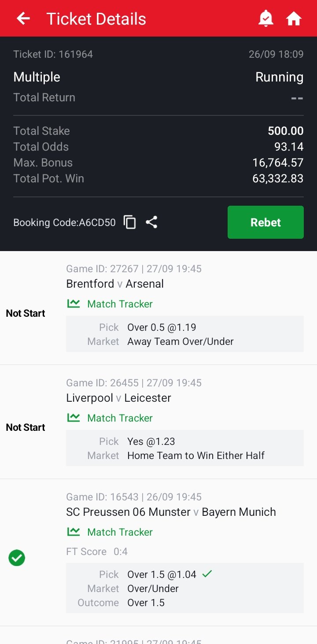The height and width of the screenshot is (644, 317).
Task: Copy the booking code A6CD50
Action: point(130,222)
